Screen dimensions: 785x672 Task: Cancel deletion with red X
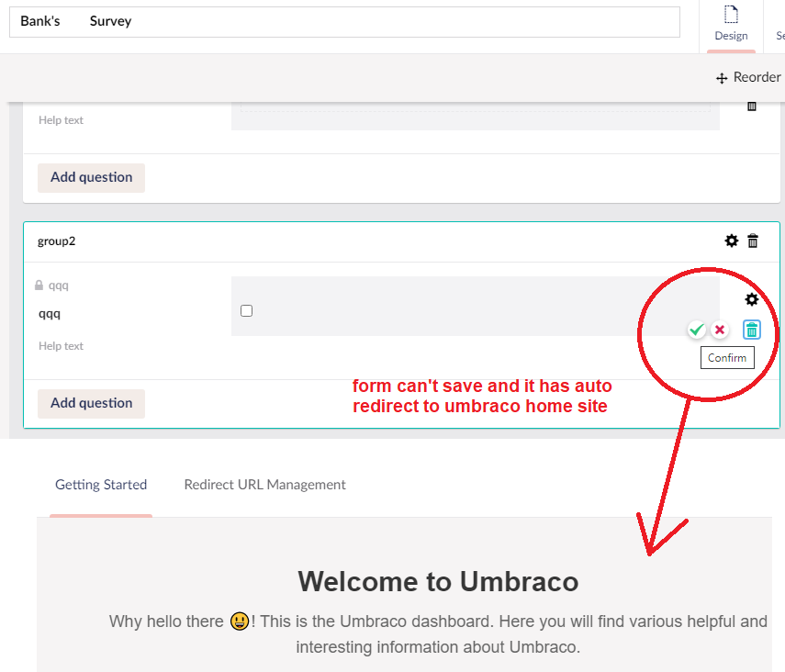720,330
